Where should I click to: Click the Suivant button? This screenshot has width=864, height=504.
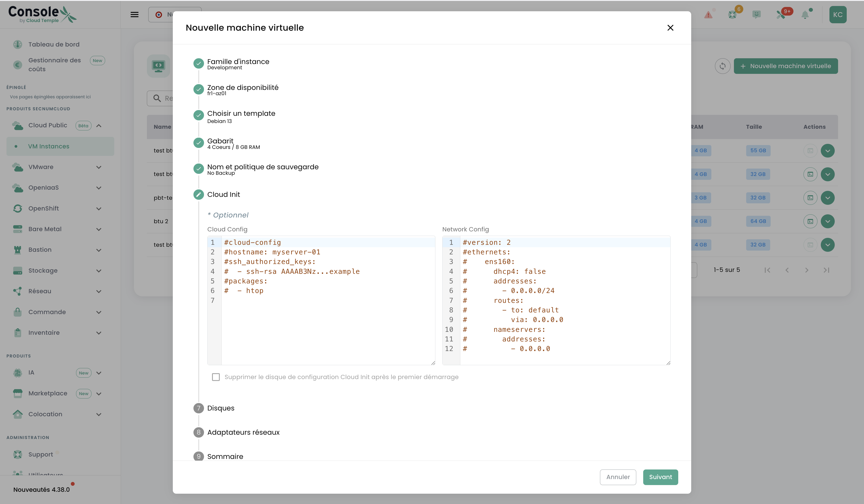[x=660, y=477]
